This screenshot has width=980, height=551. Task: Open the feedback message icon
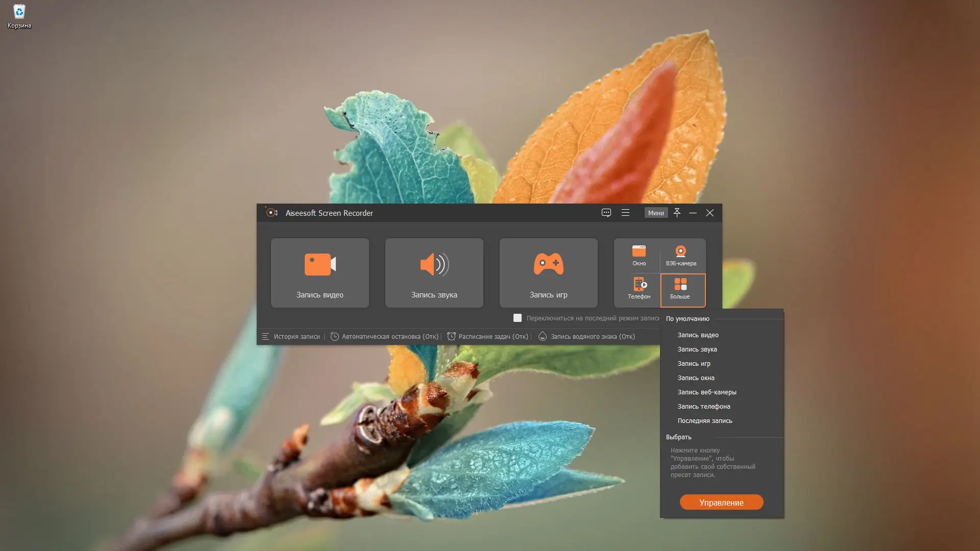click(x=606, y=213)
